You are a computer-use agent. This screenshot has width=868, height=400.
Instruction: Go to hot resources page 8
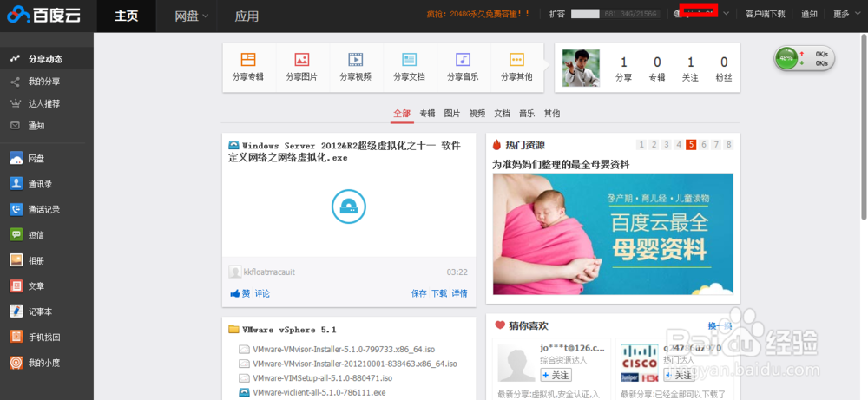click(x=728, y=145)
